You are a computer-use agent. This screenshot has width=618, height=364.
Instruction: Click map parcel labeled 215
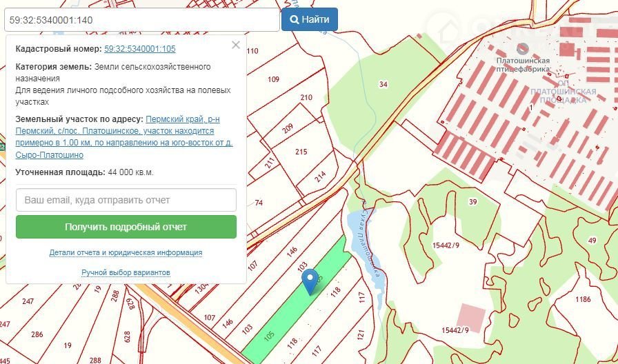click(301, 152)
